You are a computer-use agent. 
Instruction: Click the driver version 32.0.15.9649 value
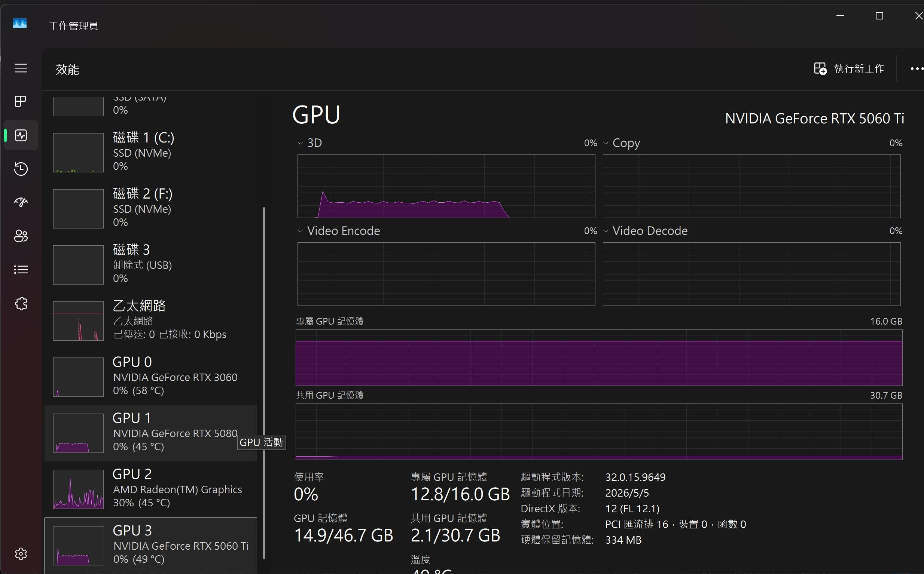[x=635, y=477]
